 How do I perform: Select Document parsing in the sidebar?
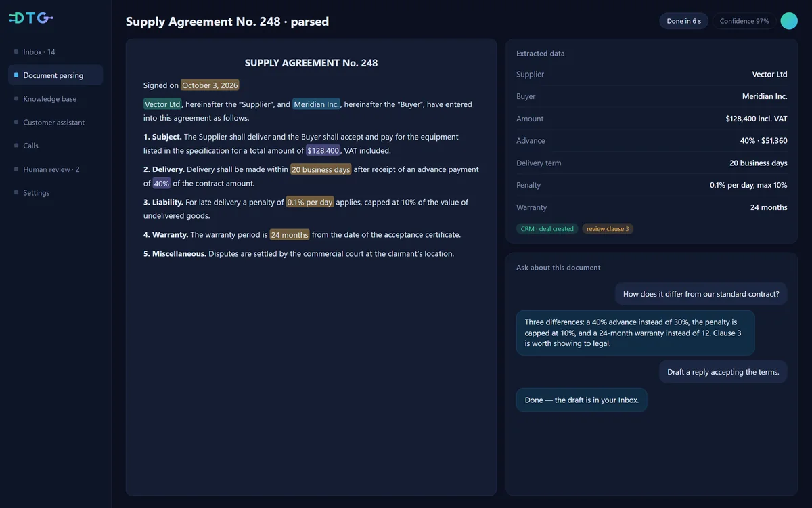[55, 75]
